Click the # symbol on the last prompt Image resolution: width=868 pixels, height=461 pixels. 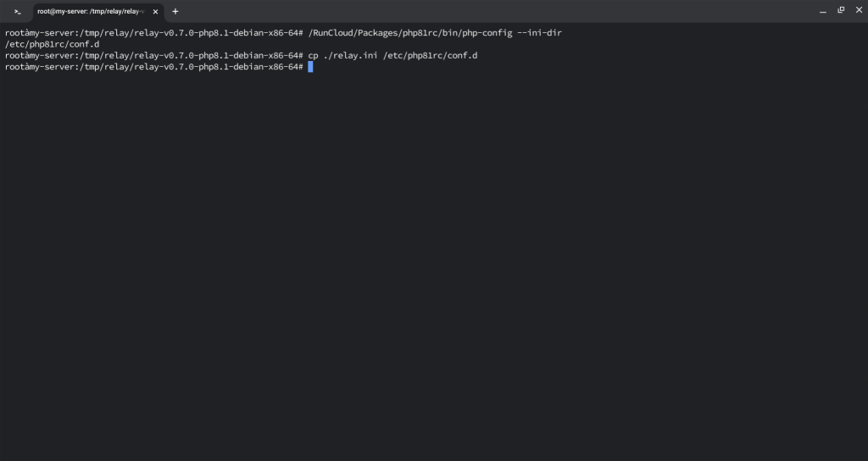(301, 67)
